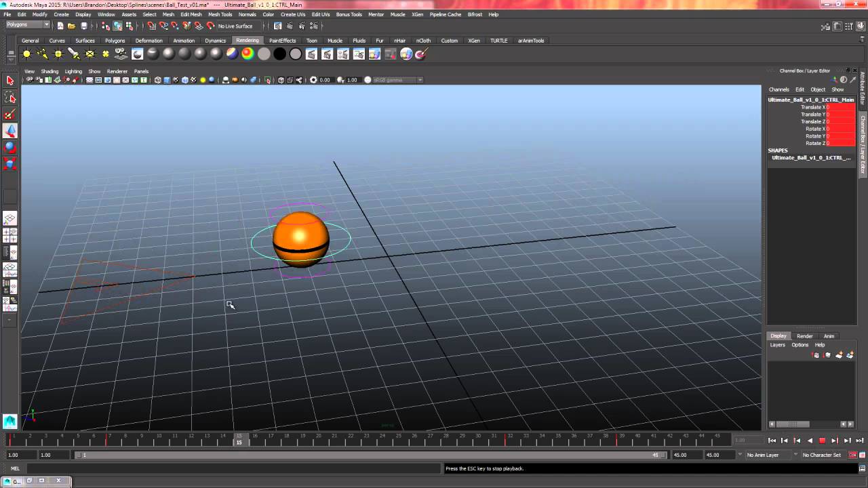Toggle Auto Keyframe red key button
868x488 pixels.
(853, 455)
